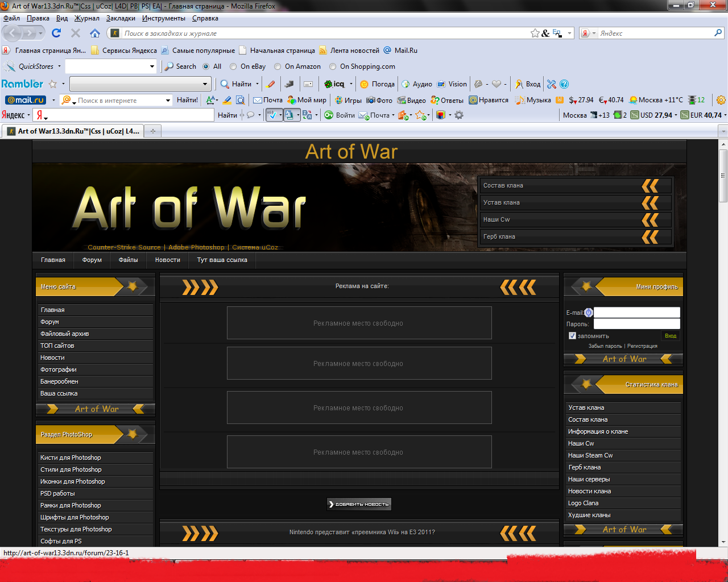The image size is (728, 582).
Task: Select the On eBay radio button
Action: coord(233,66)
